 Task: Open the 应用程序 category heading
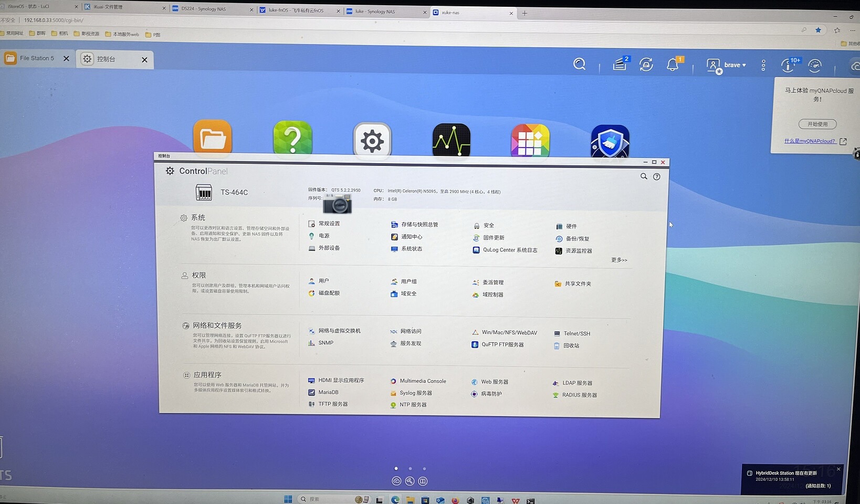[207, 375]
